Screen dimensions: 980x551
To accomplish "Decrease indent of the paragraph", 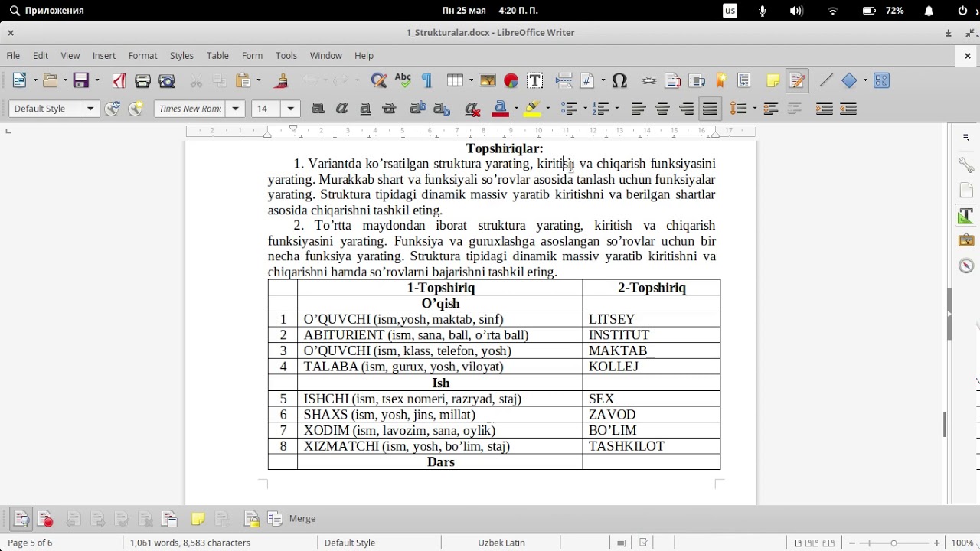I will pos(848,109).
